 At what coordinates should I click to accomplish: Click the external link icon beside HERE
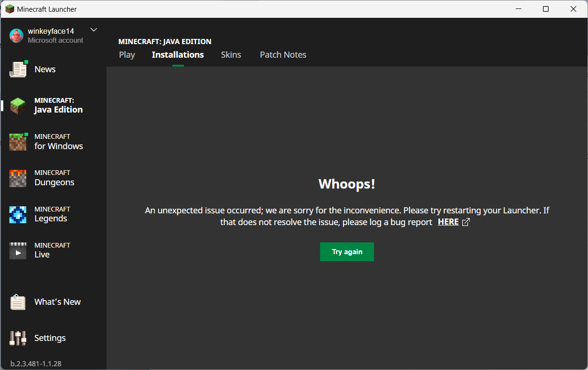click(466, 222)
